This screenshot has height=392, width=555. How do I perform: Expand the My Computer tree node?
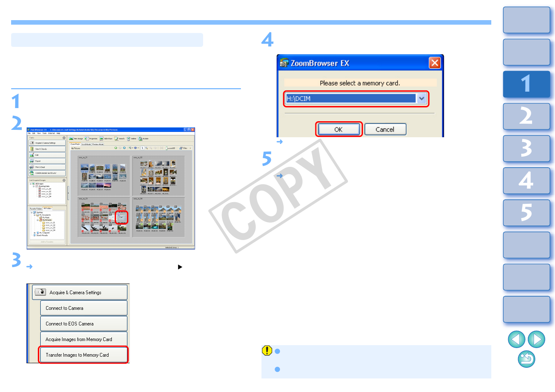35,233
